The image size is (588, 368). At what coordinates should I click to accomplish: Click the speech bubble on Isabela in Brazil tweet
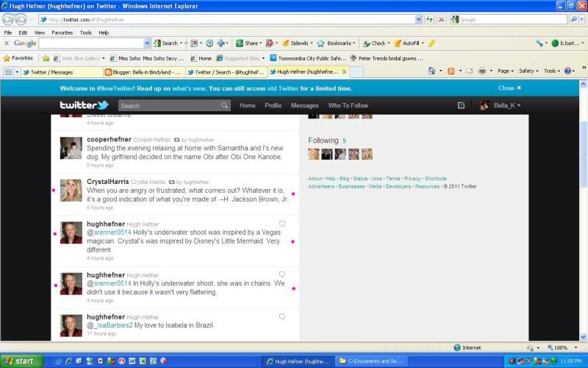click(x=282, y=317)
